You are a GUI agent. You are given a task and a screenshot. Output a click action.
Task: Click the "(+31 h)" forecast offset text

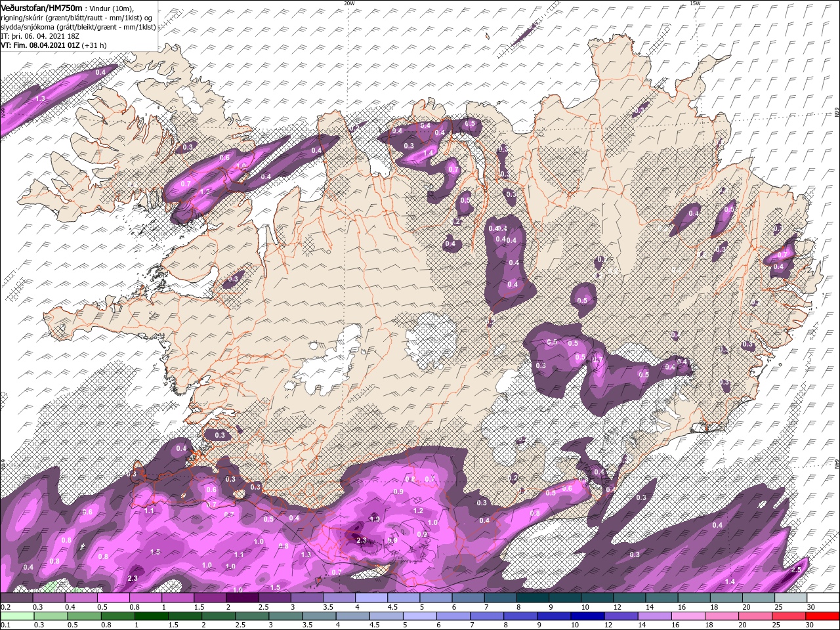tap(94, 45)
